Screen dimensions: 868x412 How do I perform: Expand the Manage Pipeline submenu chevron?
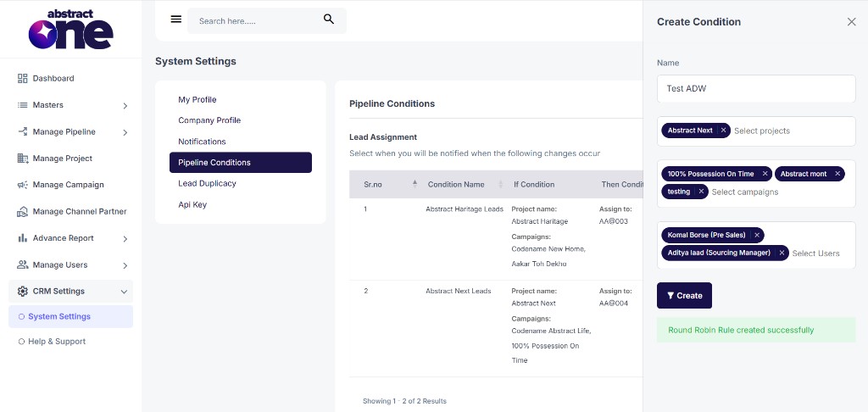(125, 132)
